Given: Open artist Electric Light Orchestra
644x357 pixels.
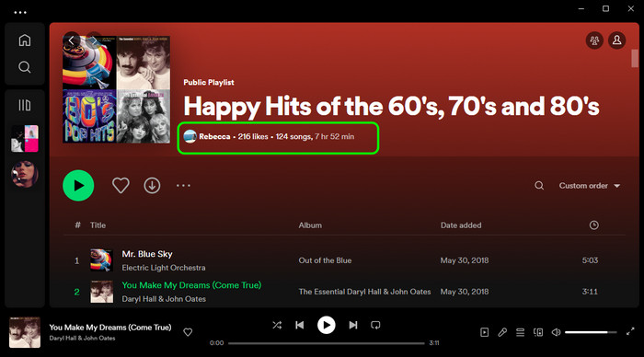Looking at the screenshot, I should pos(164,268).
